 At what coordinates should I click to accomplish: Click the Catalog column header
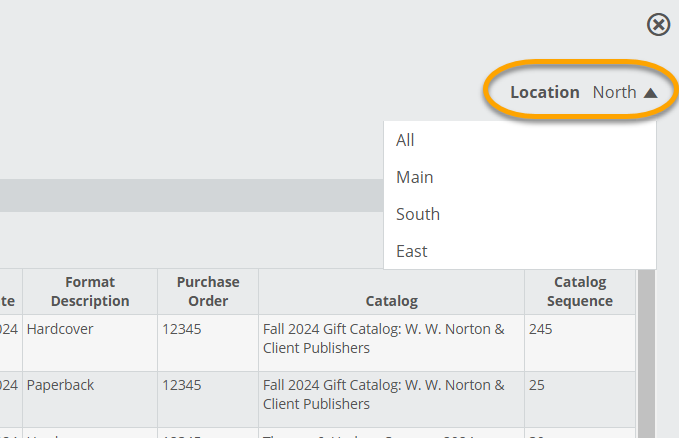coord(391,301)
